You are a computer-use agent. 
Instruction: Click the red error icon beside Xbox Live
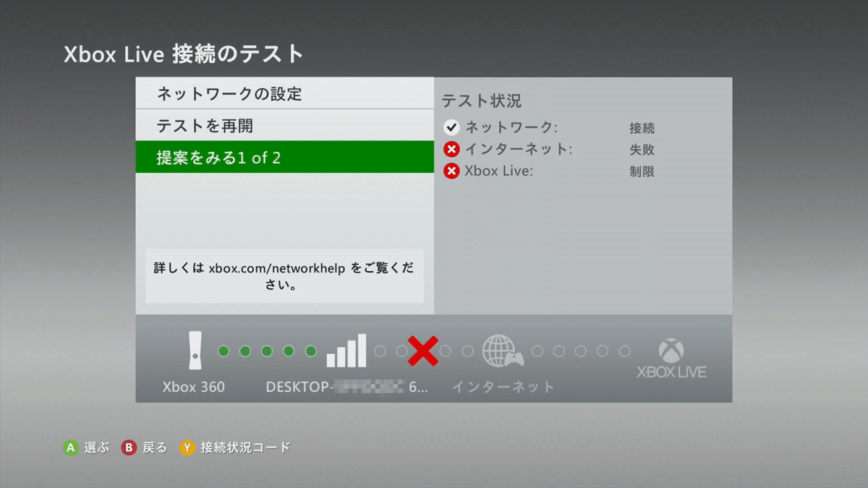point(451,171)
